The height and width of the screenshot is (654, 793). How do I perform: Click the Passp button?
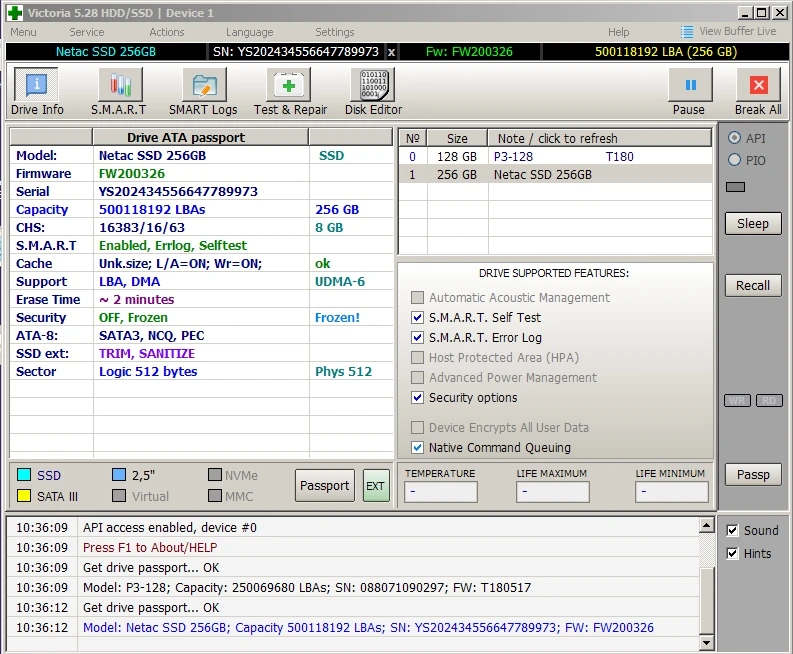(x=753, y=474)
